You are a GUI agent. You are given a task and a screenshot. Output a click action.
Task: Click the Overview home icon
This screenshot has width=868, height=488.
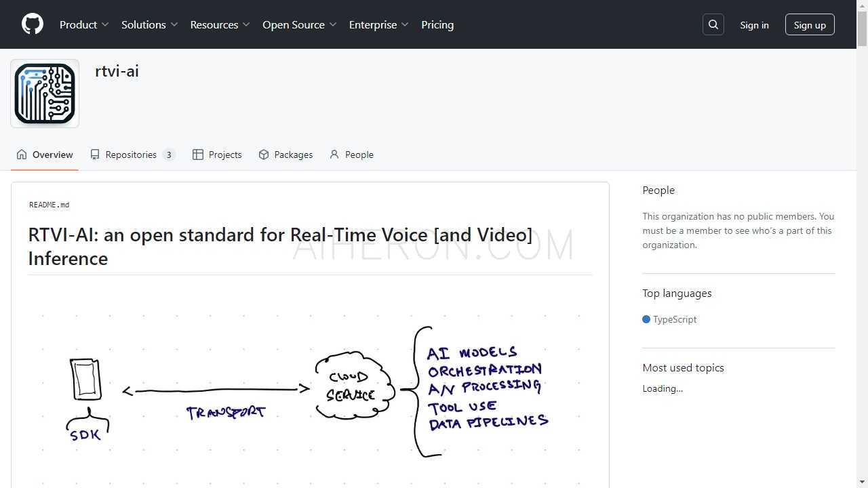coord(22,155)
